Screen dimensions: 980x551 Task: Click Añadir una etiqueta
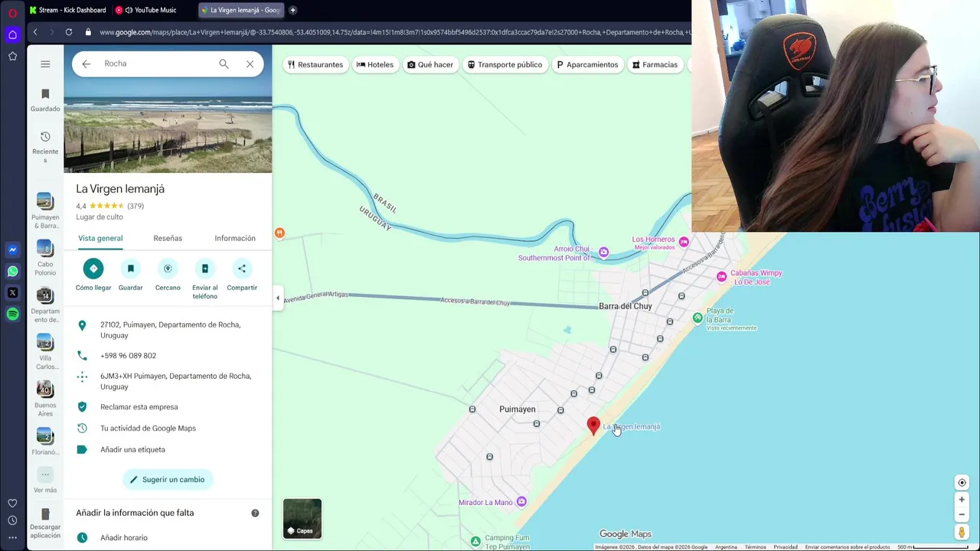click(x=132, y=450)
